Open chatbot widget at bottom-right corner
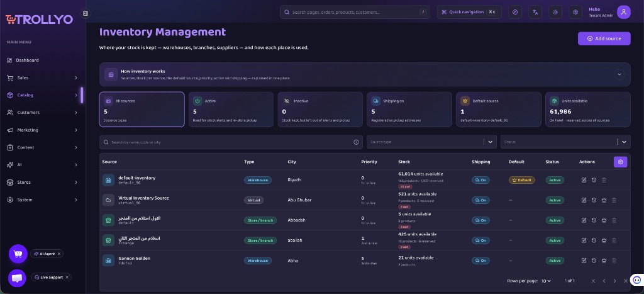The width and height of the screenshot is (644, 294). click(636, 280)
